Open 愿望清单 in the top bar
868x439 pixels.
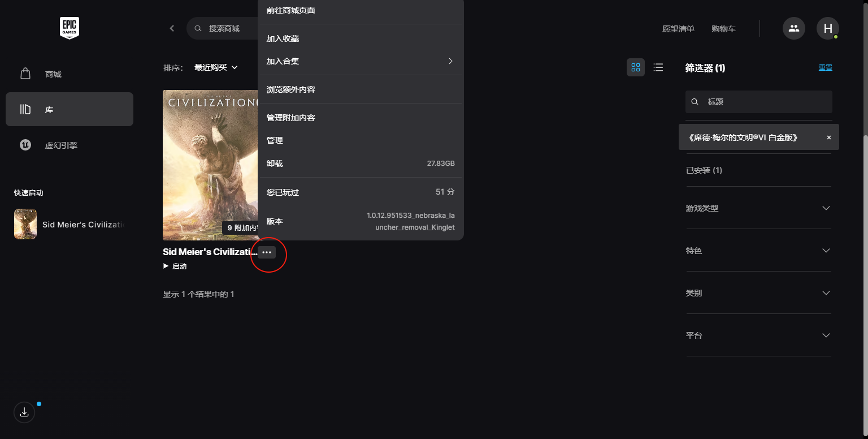pyautogui.click(x=678, y=29)
